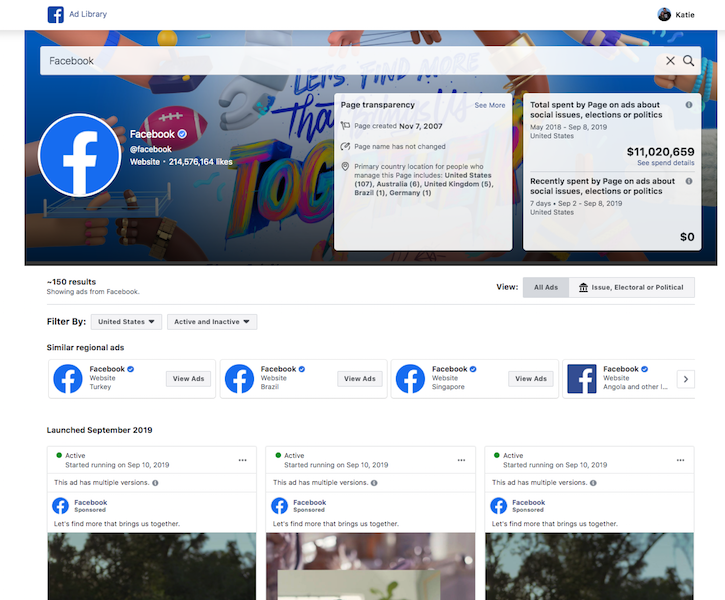
Task: Click verified badge on Turkey regional page
Action: point(130,369)
